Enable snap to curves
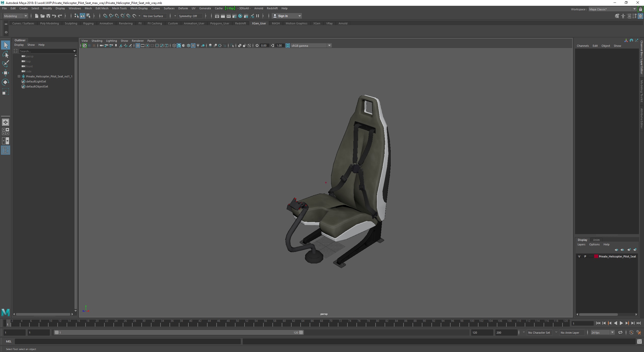 click(x=111, y=16)
